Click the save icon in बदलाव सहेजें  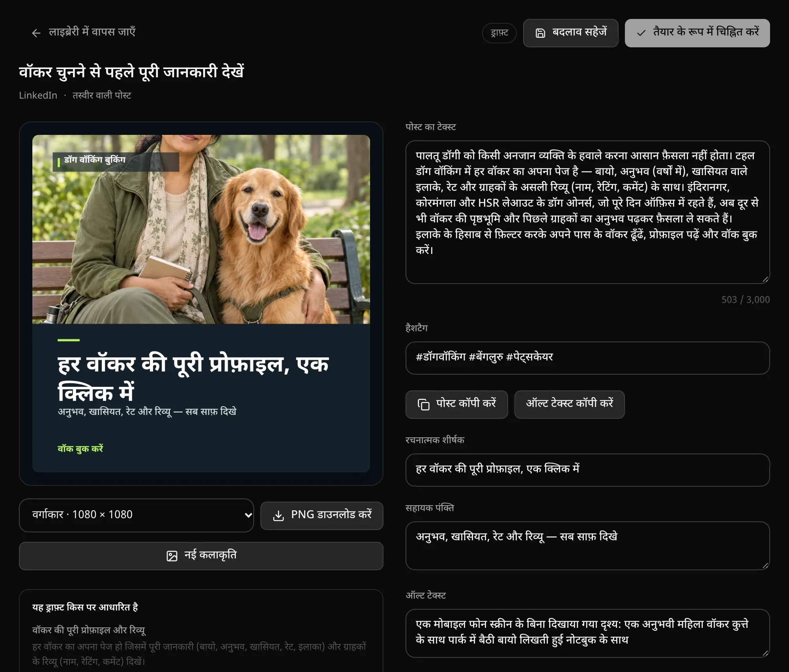click(540, 33)
